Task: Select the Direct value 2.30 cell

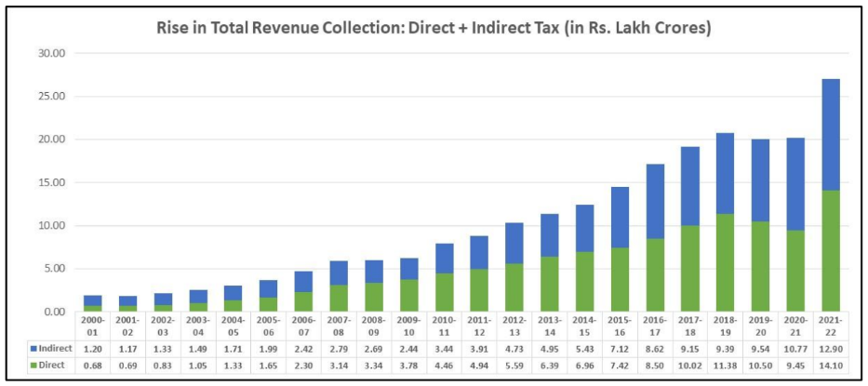Action: click(303, 366)
